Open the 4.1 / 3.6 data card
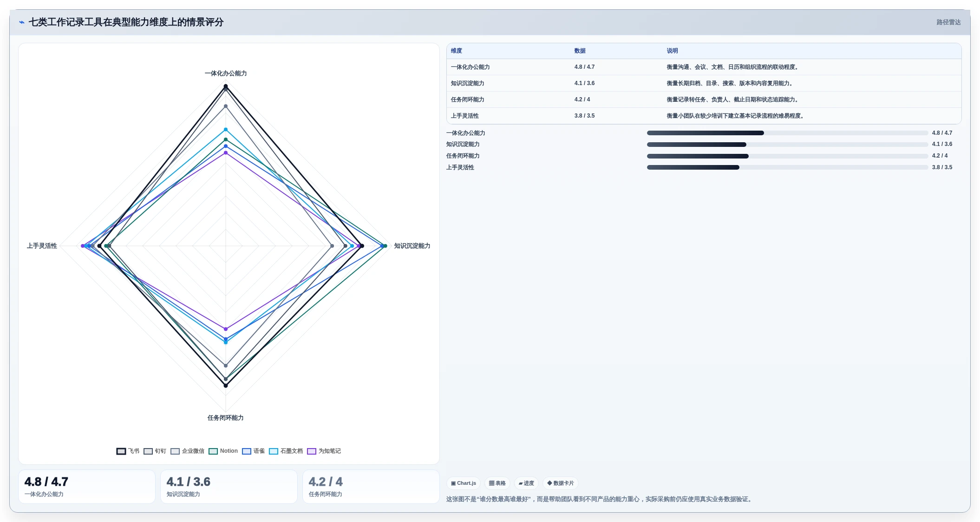The width and height of the screenshot is (980, 522). tap(229, 487)
